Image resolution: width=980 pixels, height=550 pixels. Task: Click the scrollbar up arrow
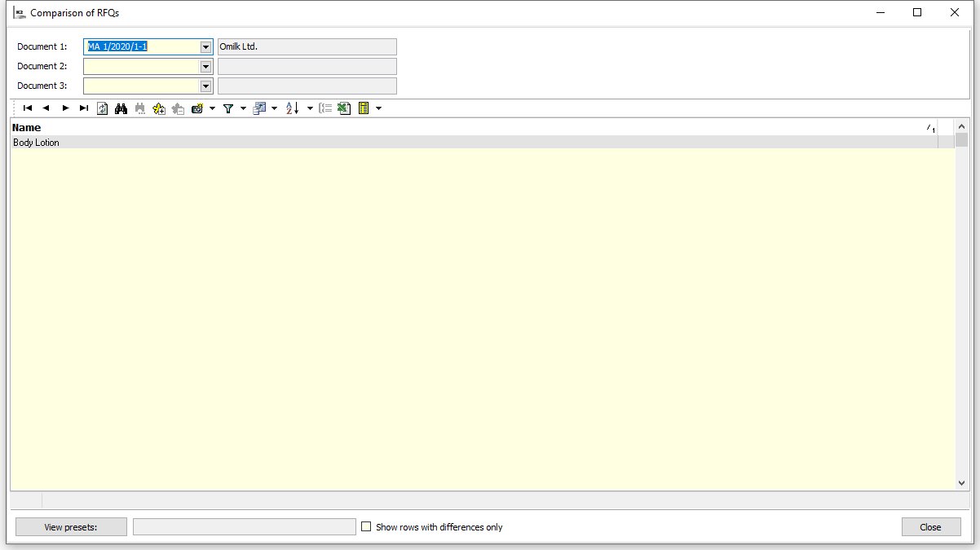coord(961,127)
